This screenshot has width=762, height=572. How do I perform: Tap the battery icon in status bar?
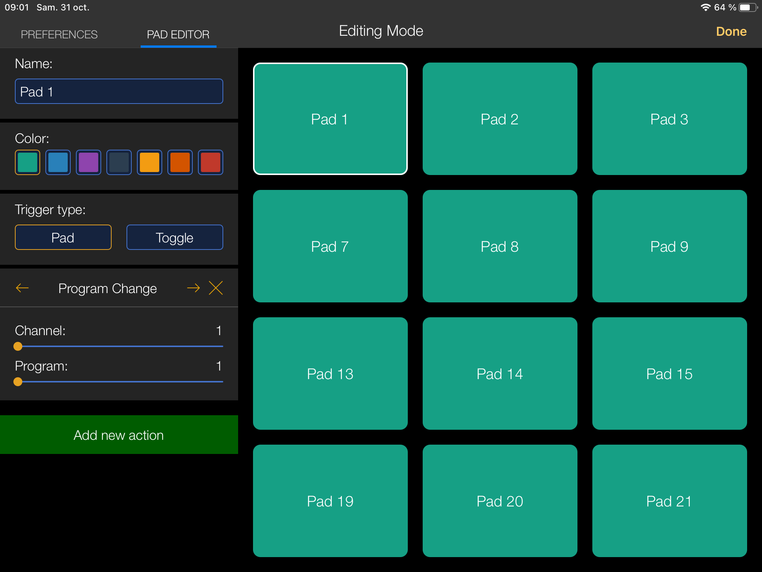[748, 7]
